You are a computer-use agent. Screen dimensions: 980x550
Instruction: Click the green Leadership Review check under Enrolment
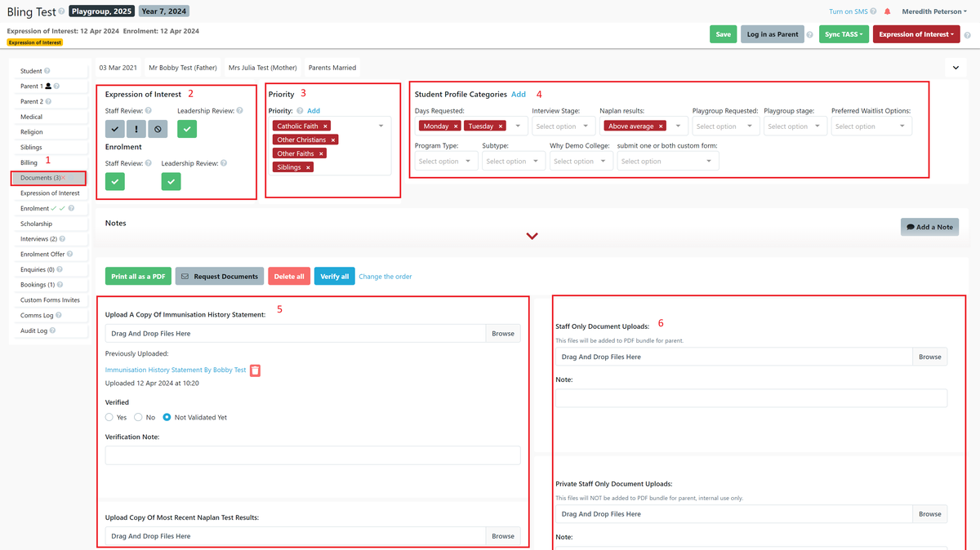[x=170, y=180]
